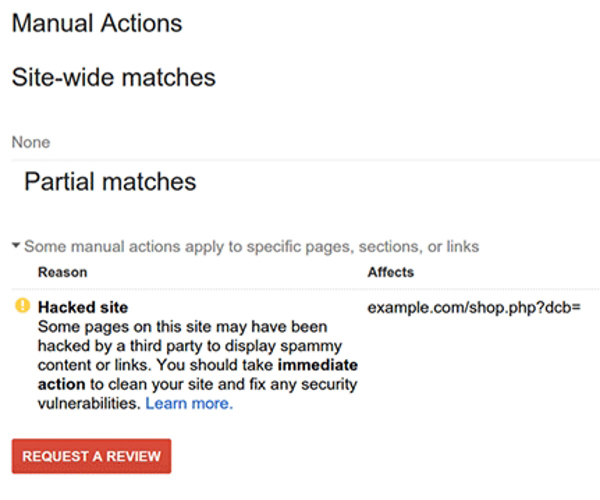Click the Reason column header
The width and height of the screenshot is (600, 500).
[63, 272]
